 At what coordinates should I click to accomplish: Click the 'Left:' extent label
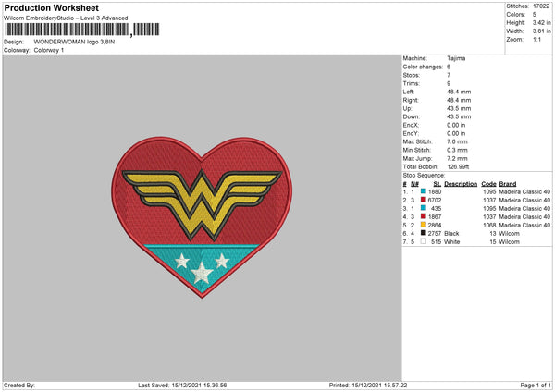click(409, 92)
